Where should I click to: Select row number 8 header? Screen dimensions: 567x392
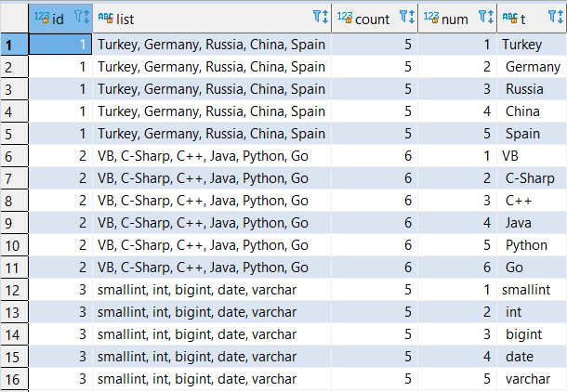[x=14, y=201]
